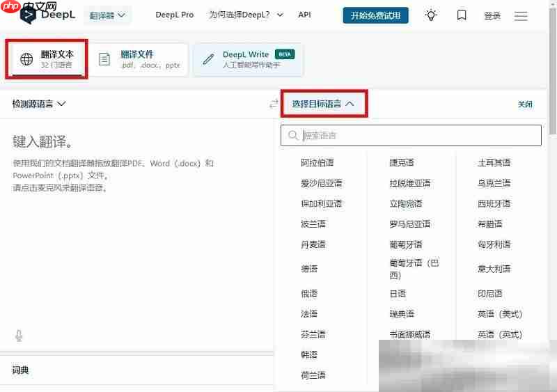557x392 pixels.
Task: Select 意大利语 as target language
Action: [494, 269]
